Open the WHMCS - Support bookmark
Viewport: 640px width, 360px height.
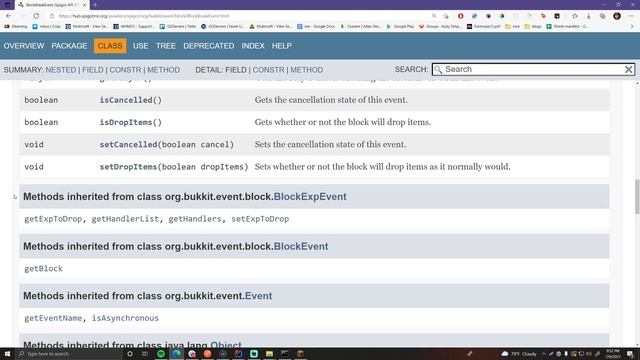coord(134,26)
